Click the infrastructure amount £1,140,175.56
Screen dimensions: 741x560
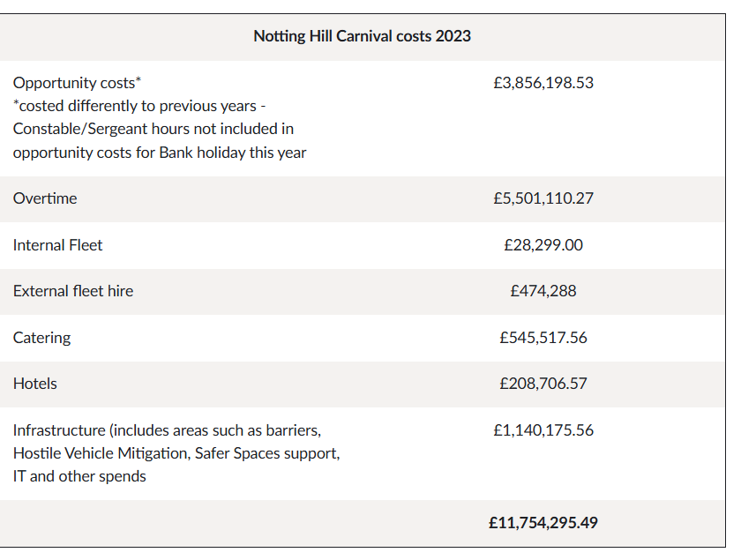(x=543, y=430)
